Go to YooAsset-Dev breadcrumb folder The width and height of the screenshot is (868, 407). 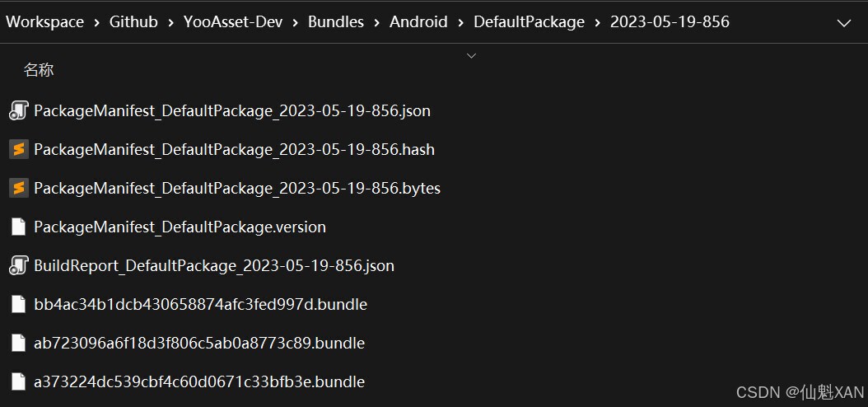233,22
